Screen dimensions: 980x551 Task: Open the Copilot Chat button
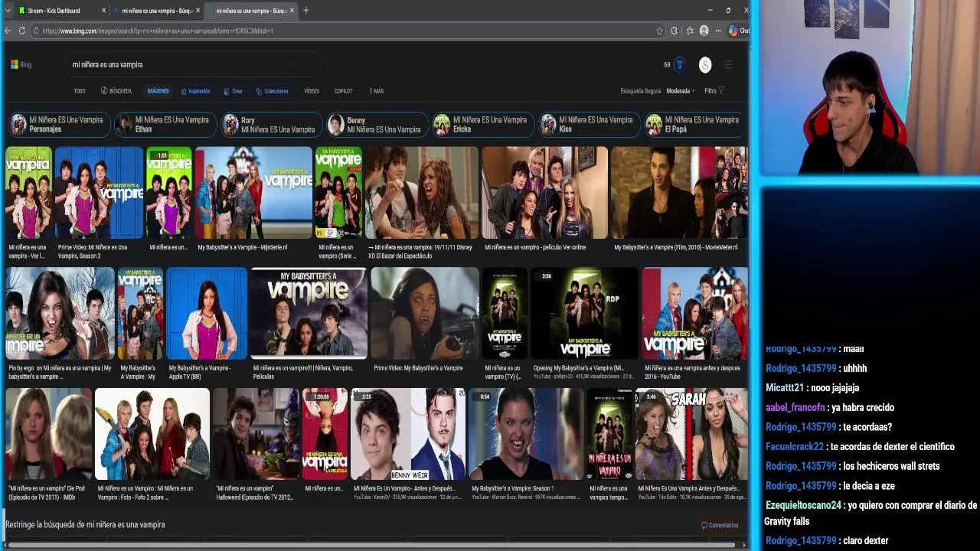pos(738,31)
